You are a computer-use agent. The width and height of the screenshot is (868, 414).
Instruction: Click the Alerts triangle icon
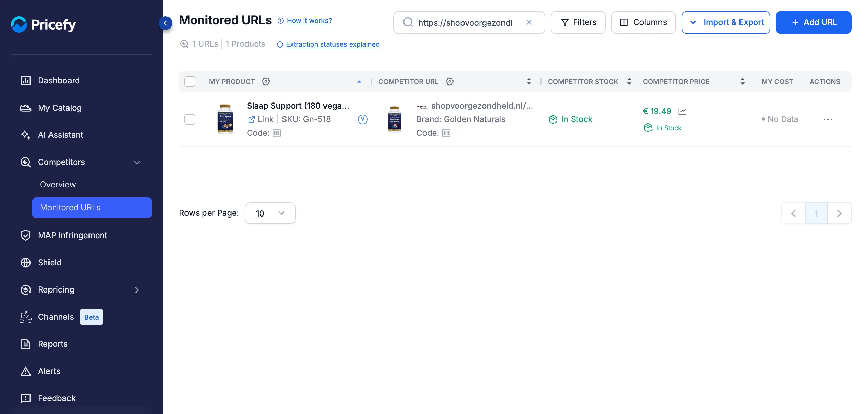26,371
